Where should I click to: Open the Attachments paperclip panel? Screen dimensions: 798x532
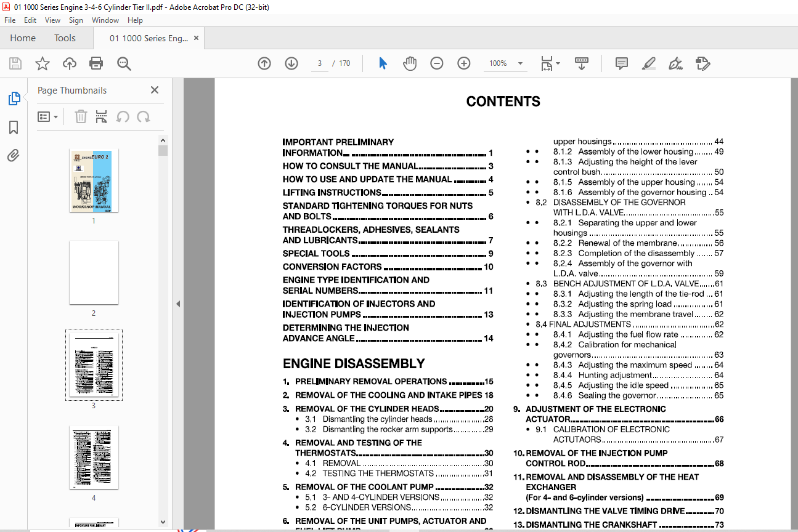click(x=14, y=155)
